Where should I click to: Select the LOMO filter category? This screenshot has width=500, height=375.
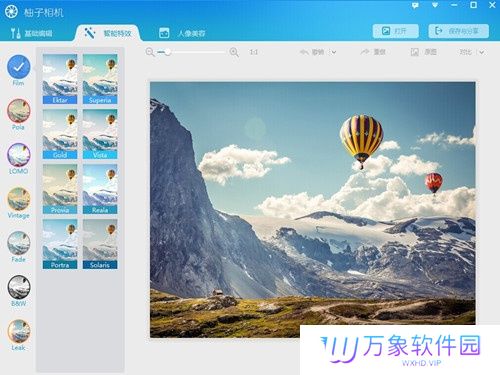pyautogui.click(x=19, y=155)
